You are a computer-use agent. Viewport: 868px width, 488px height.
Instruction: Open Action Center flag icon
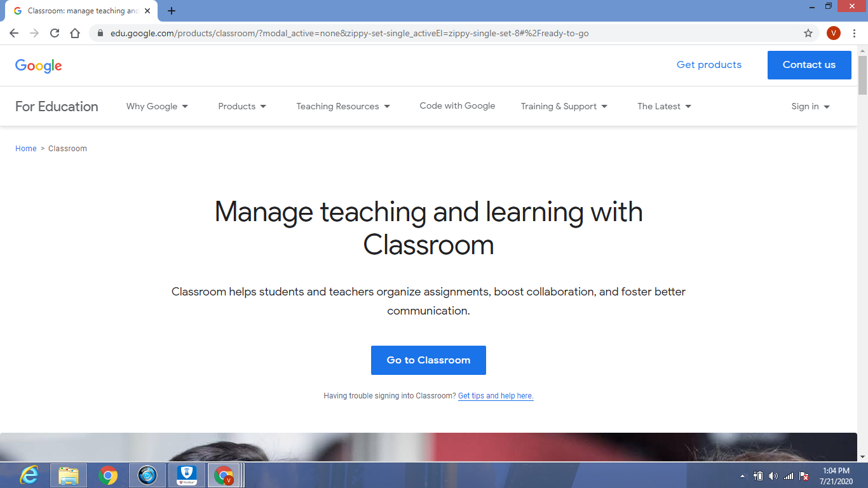click(x=804, y=476)
